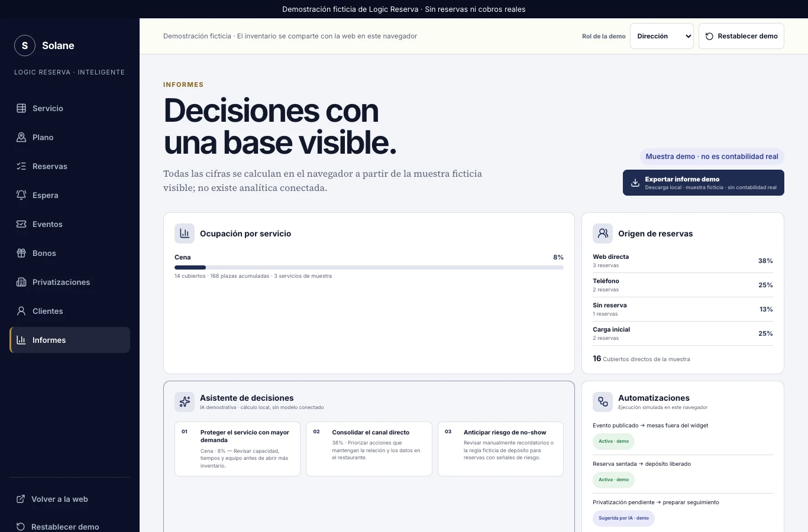Image resolution: width=808 pixels, height=532 pixels.
Task: Click the "Carga inicial" origin row
Action: [x=683, y=333]
